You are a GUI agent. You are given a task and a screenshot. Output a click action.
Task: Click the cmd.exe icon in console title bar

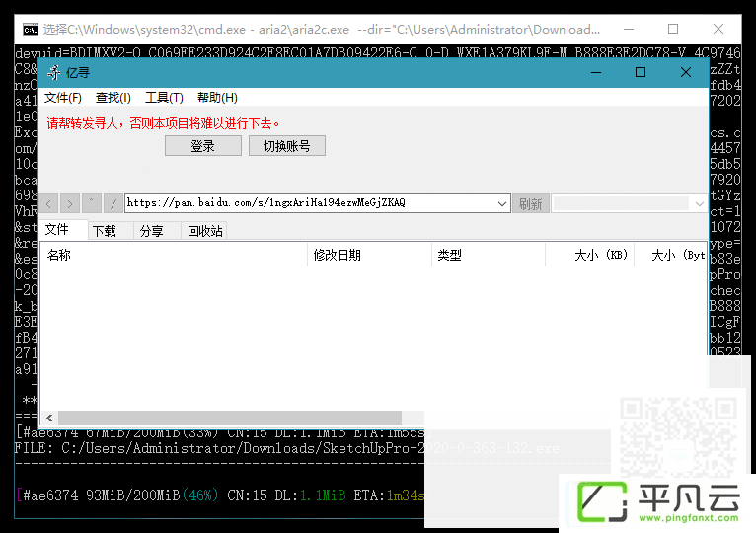[31, 30]
